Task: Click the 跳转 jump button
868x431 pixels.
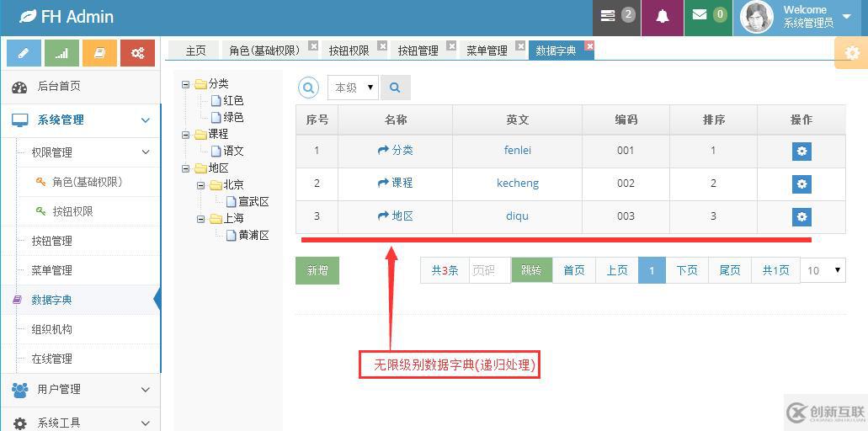Action: click(x=531, y=270)
